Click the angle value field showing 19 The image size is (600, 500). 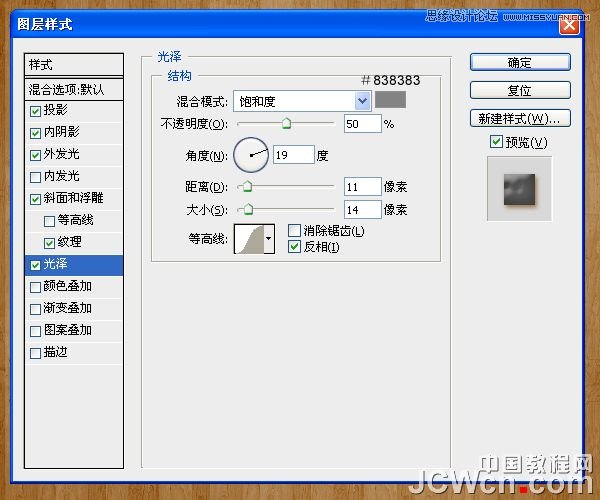pyautogui.click(x=294, y=155)
